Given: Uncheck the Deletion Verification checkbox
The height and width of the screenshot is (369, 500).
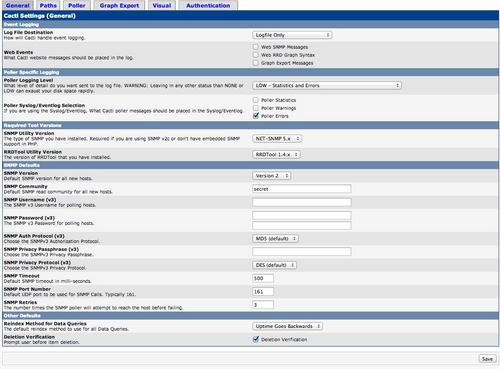Looking at the screenshot, I should [x=256, y=339].
